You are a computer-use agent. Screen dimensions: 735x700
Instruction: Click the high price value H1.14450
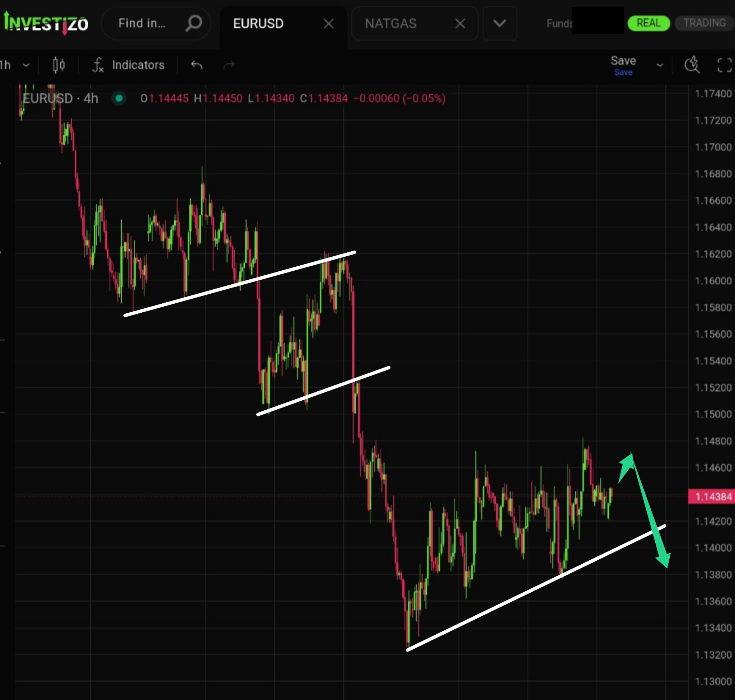(x=218, y=98)
